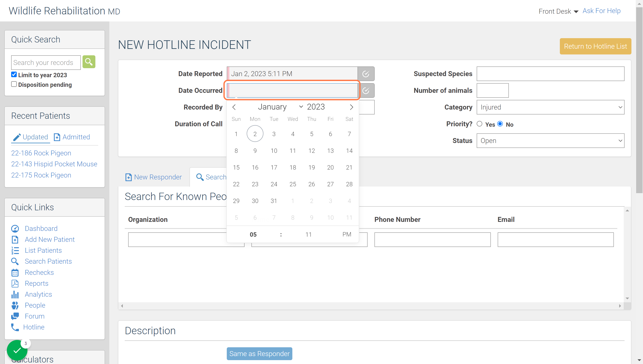643x364 pixels.
Task: Toggle the Limit to year 2023 checkbox
Action: (14, 75)
